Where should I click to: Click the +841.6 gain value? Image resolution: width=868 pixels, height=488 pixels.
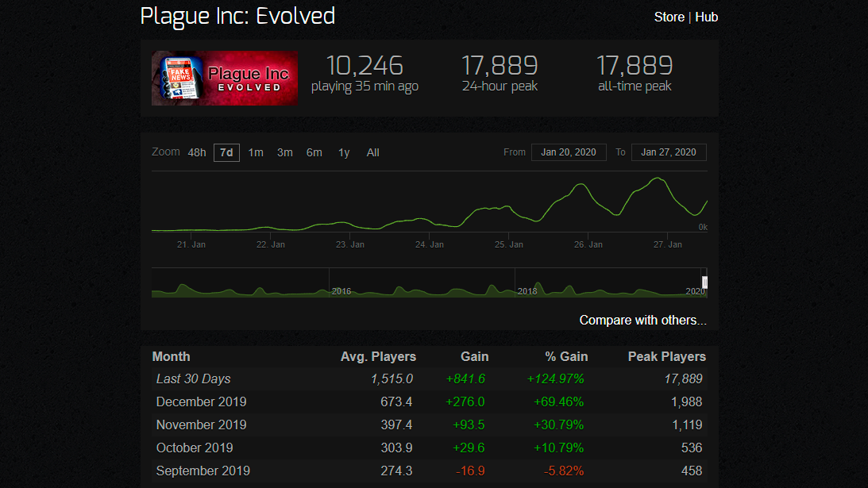tap(465, 379)
